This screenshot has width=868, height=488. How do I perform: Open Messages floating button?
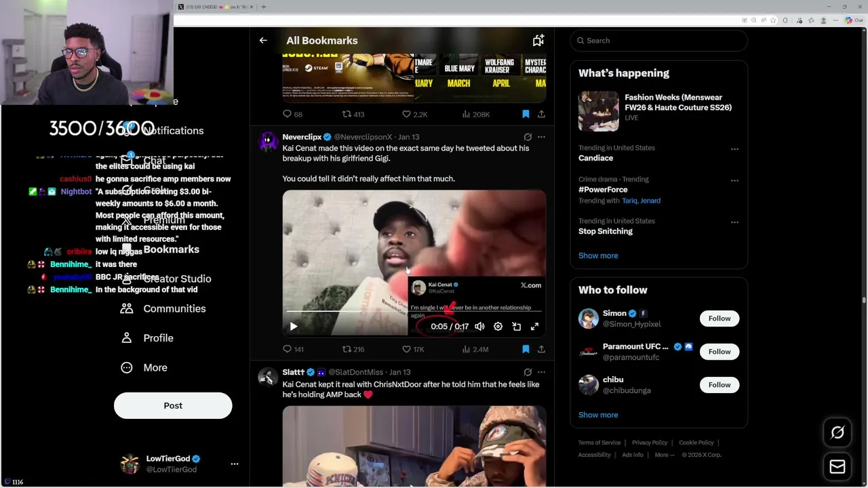837,467
